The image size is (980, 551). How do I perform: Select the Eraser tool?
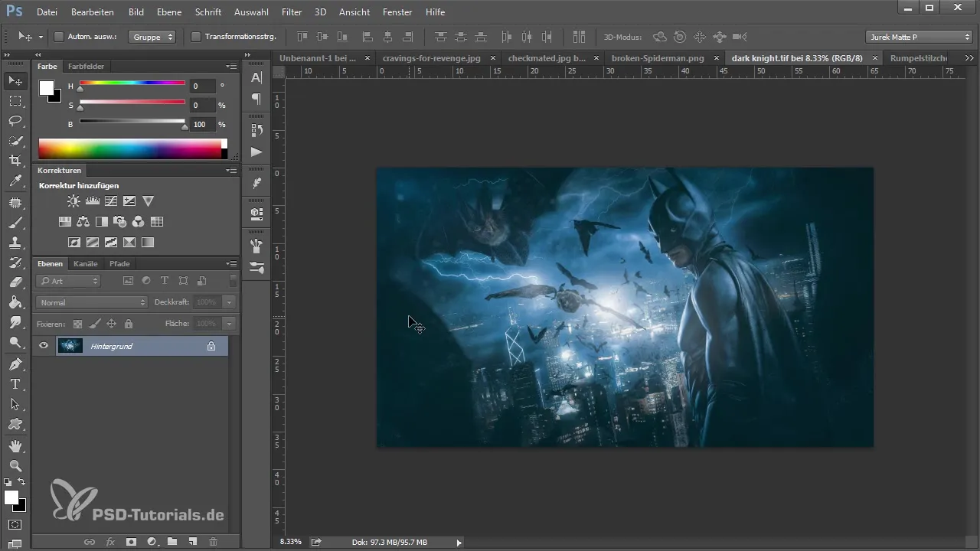15,282
